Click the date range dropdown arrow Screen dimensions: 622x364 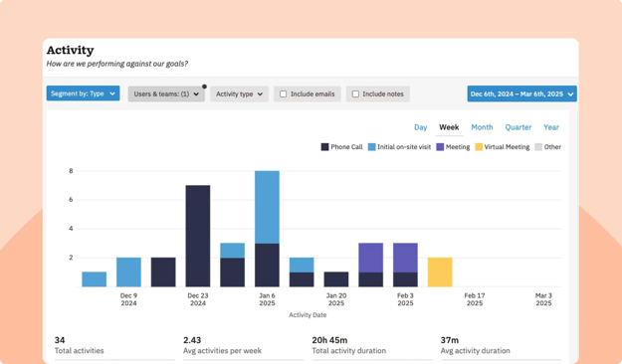point(570,93)
